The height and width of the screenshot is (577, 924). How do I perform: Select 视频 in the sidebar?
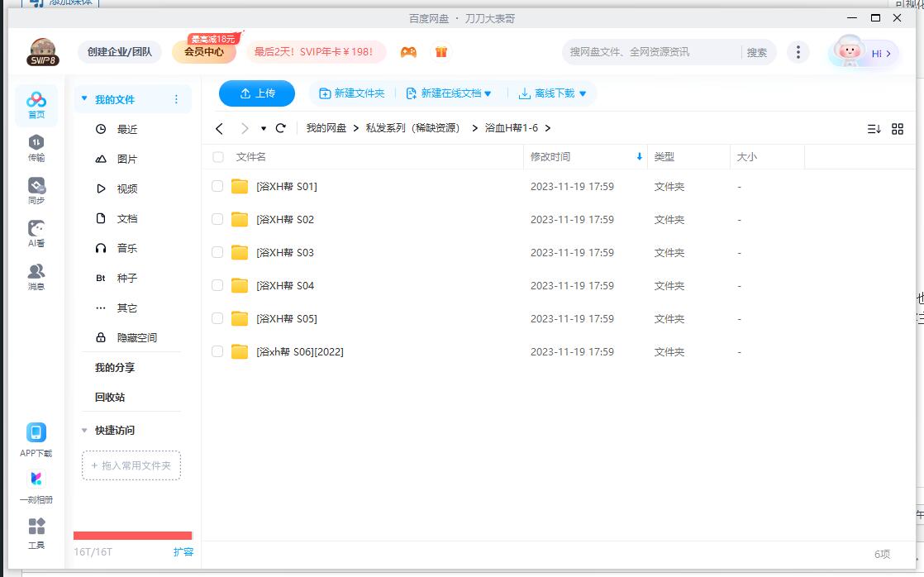point(126,188)
